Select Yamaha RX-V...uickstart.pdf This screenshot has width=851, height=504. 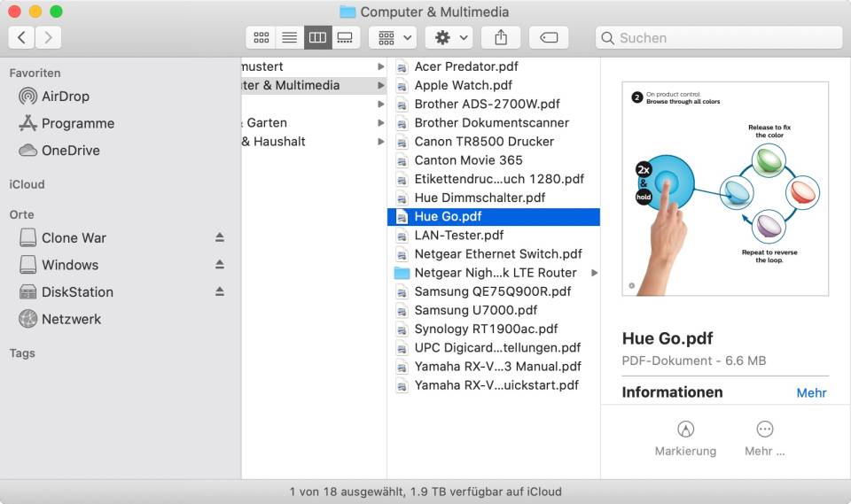494,385
